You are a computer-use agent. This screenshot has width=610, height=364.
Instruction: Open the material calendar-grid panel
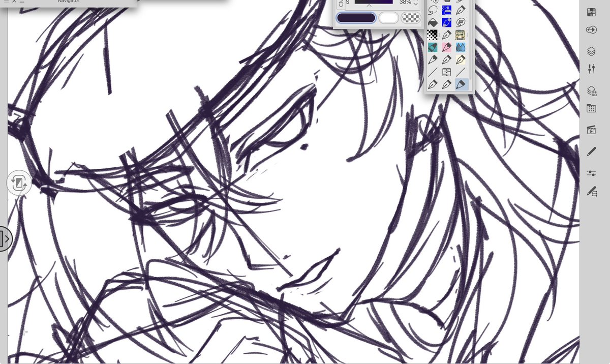[591, 108]
